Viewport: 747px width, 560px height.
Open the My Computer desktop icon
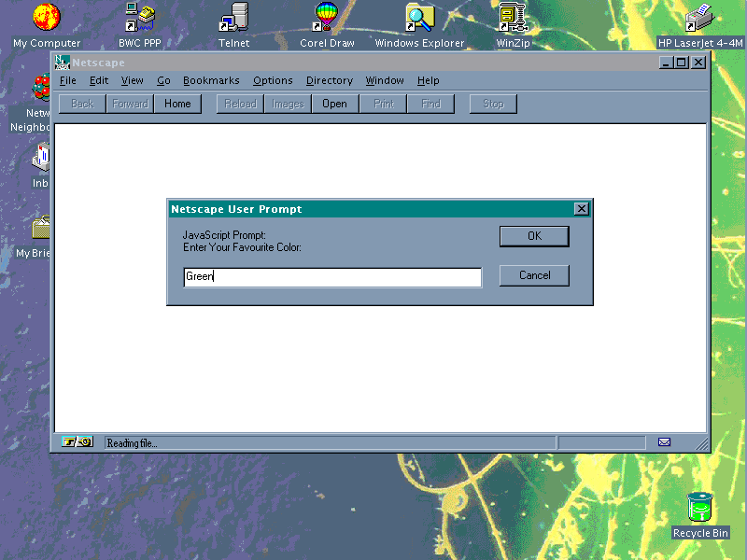click(x=46, y=17)
